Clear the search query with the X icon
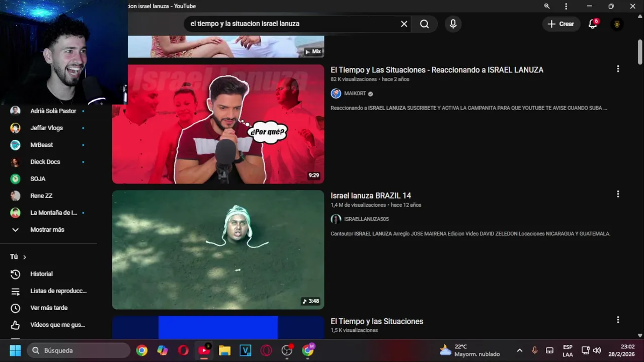 point(404,24)
